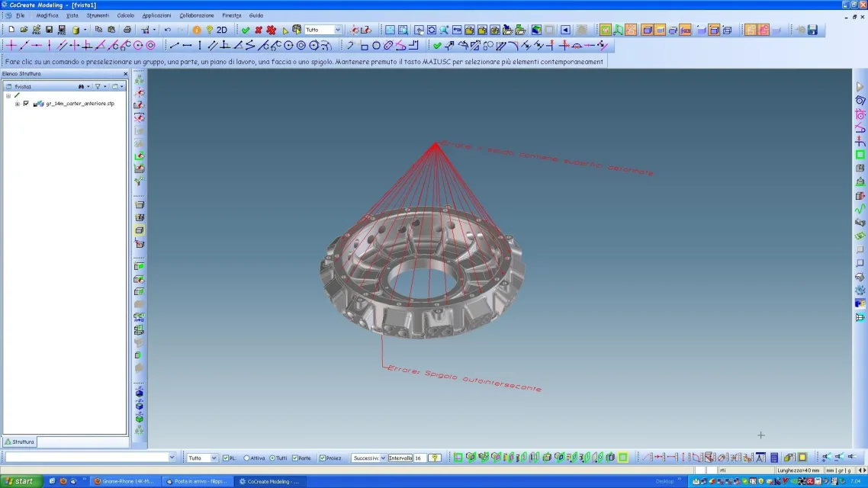The image size is (868, 488).
Task: Open the Vista menu
Action: pyautogui.click(x=72, y=15)
